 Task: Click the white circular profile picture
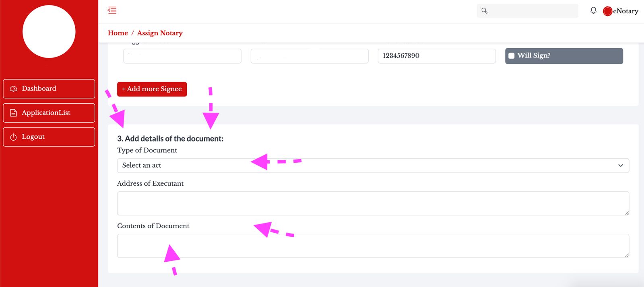(x=49, y=31)
